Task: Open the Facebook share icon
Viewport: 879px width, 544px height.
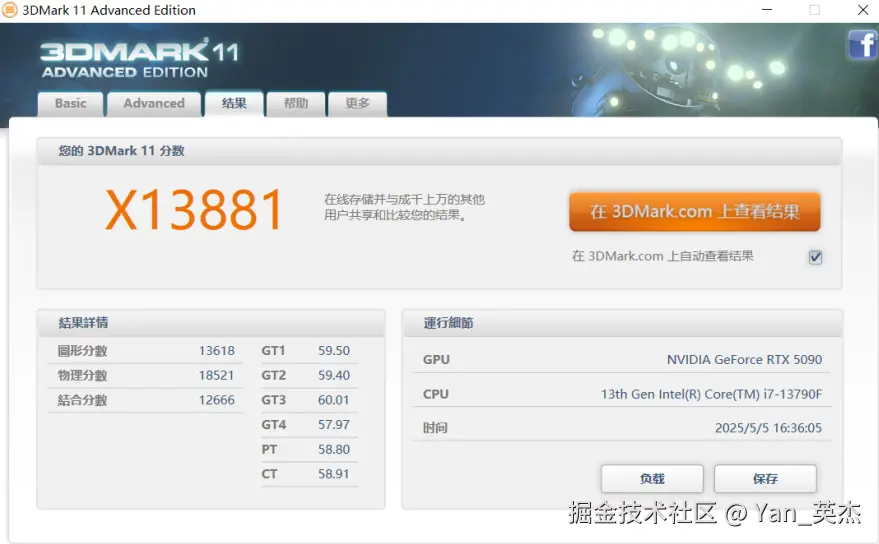Action: (862, 45)
